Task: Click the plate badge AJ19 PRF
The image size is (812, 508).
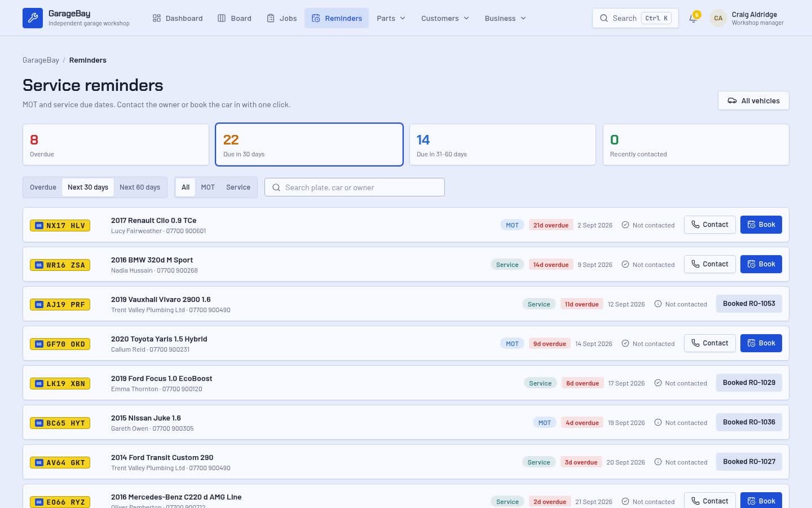Action: [x=60, y=304]
